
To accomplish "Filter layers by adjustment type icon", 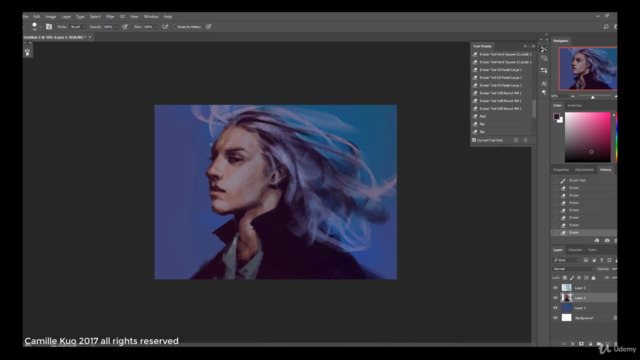I will (594, 260).
